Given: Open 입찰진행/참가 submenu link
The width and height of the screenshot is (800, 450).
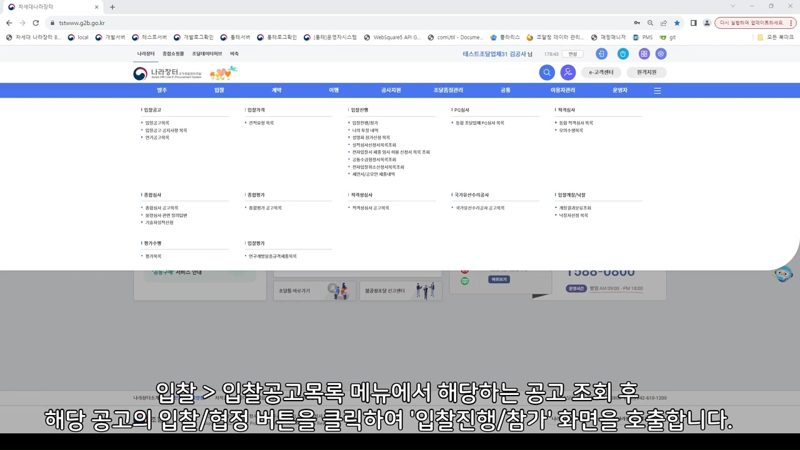Looking at the screenshot, I should click(x=365, y=123).
